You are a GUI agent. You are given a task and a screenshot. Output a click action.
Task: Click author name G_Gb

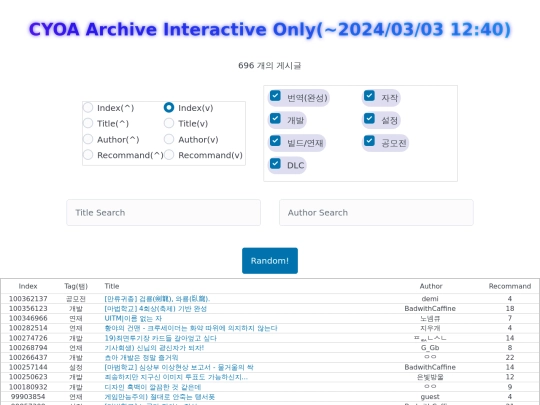[x=430, y=348]
